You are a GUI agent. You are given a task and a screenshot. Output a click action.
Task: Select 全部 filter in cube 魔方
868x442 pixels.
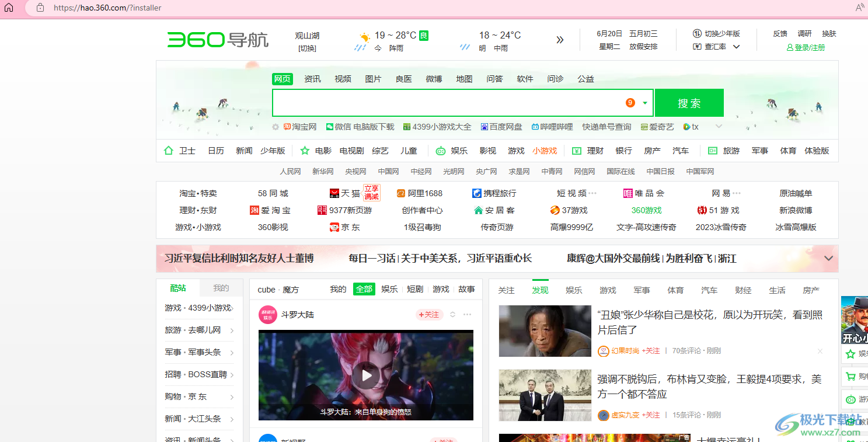(x=364, y=289)
